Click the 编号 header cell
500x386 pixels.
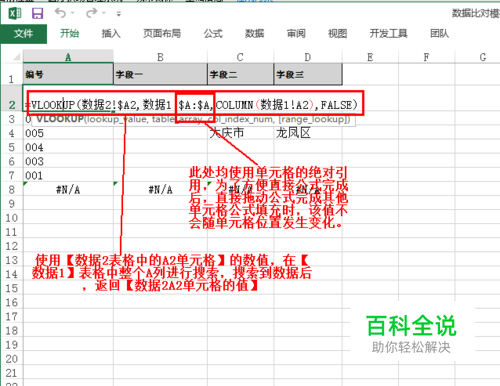click(68, 74)
